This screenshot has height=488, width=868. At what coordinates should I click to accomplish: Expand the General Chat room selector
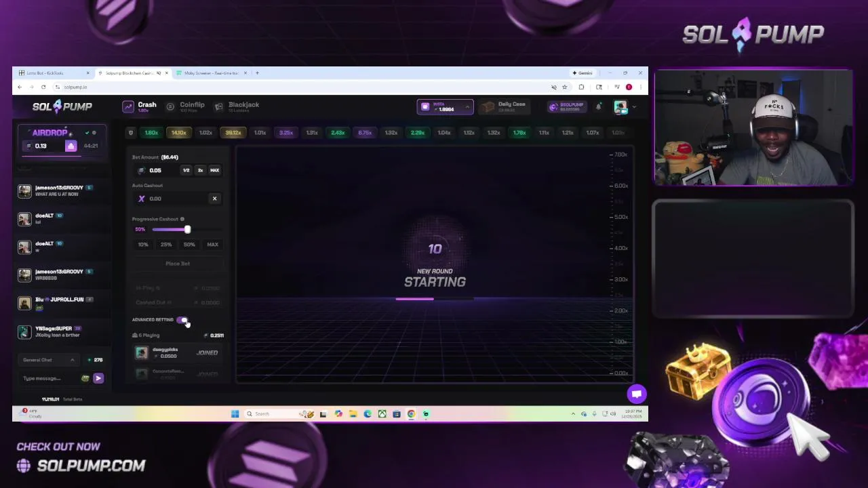[x=47, y=360]
